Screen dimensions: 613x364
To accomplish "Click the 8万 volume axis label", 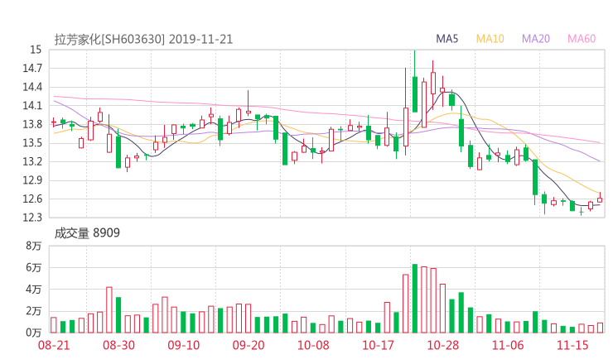I will [x=34, y=246].
